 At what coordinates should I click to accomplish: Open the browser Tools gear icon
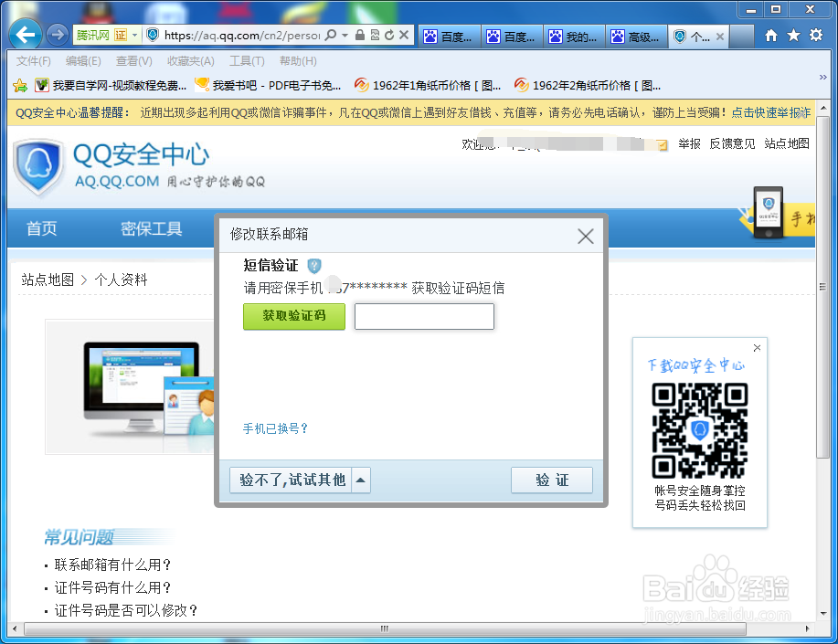click(815, 36)
